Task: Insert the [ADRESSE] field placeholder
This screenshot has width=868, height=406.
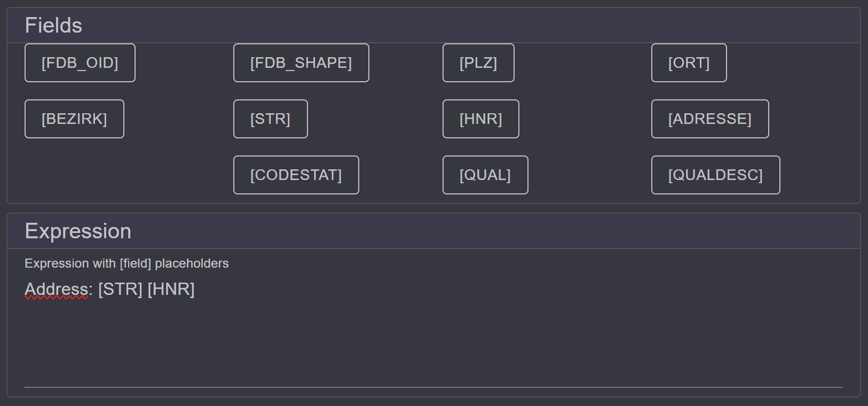Action: (x=710, y=119)
